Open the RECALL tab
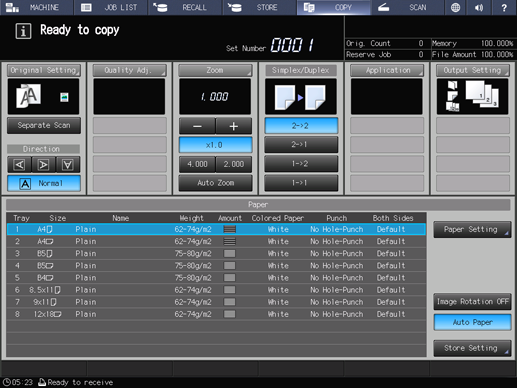This screenshot has width=517, height=388. [x=185, y=7]
